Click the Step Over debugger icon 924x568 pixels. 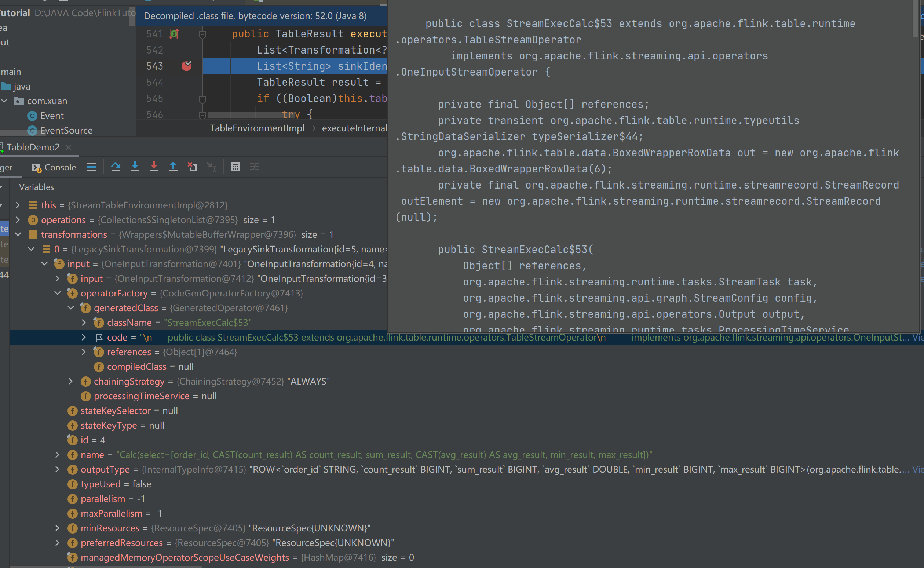[x=116, y=167]
